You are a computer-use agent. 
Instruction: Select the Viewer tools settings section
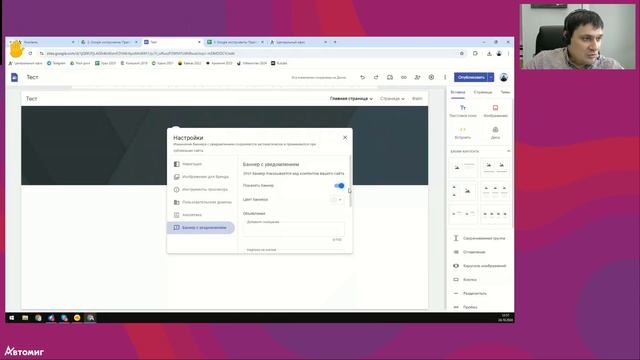pos(201,189)
